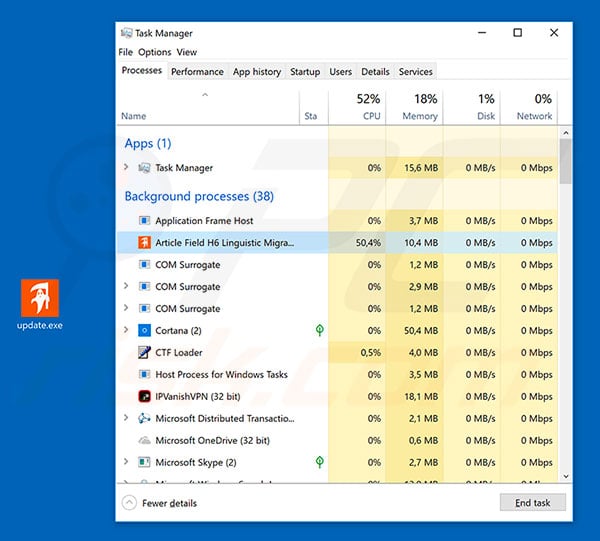The image size is (600, 541).
Task: Select Host Process for Windows Tasks row
Action: point(337,375)
